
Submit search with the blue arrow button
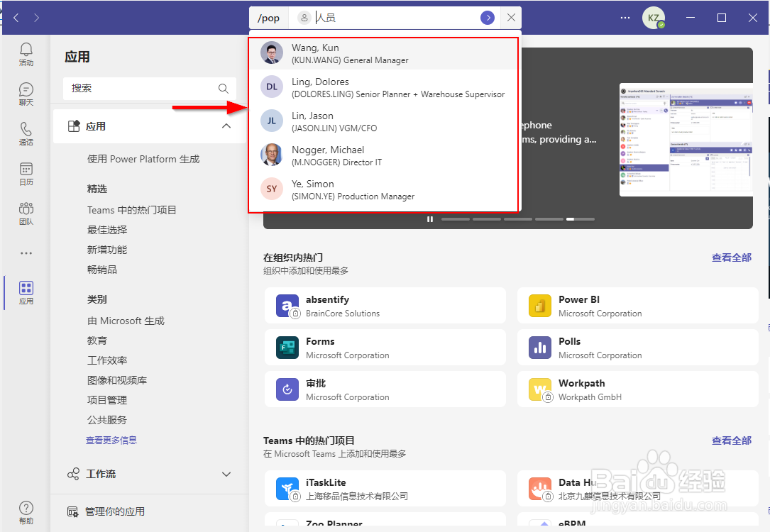pyautogui.click(x=487, y=18)
